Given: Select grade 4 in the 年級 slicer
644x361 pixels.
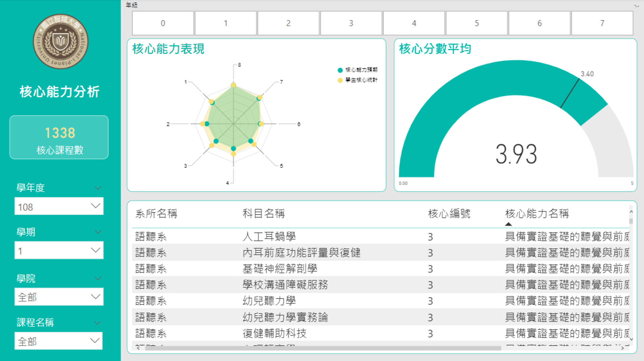Looking at the screenshot, I should point(414,23).
